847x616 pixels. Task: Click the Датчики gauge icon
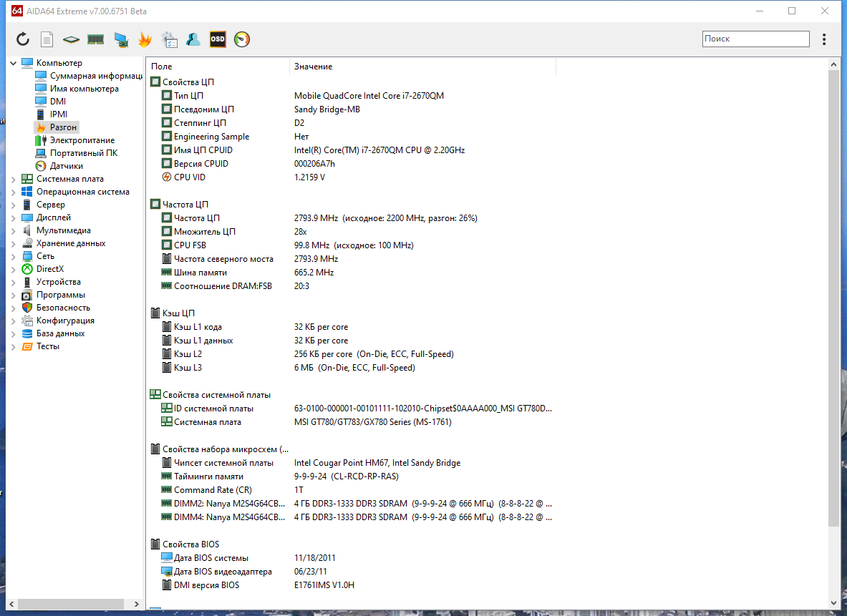coord(41,166)
